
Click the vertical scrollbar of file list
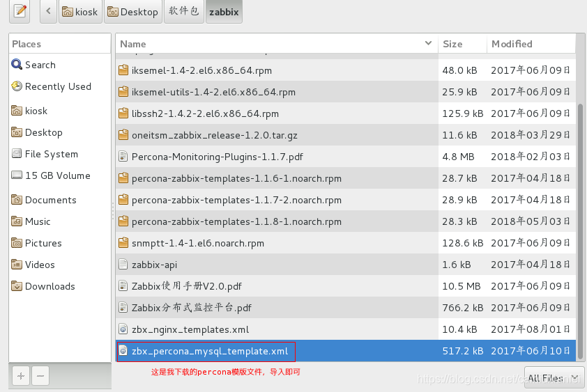[x=581, y=230]
